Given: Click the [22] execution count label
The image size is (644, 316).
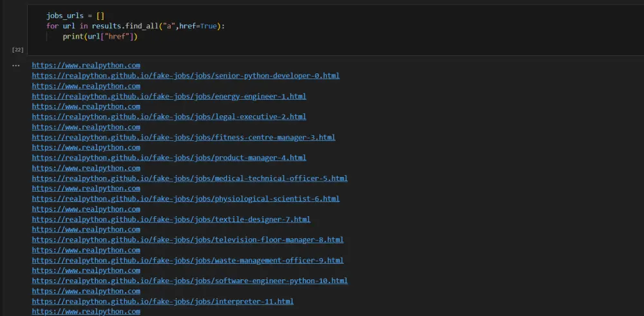Looking at the screenshot, I should (17, 50).
